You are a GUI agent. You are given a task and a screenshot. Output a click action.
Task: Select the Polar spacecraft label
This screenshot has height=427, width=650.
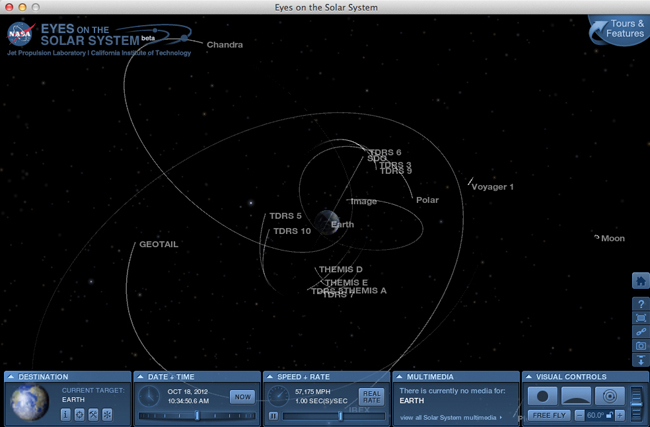427,200
